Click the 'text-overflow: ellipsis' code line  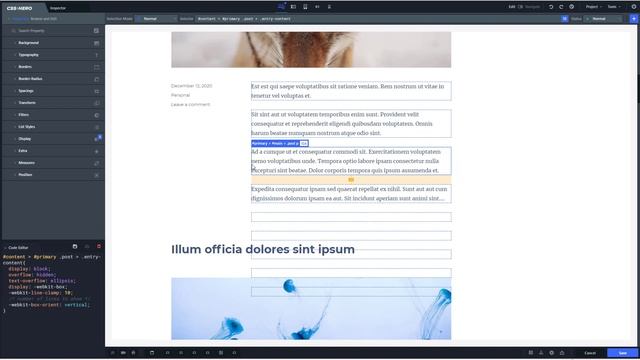tap(42, 281)
